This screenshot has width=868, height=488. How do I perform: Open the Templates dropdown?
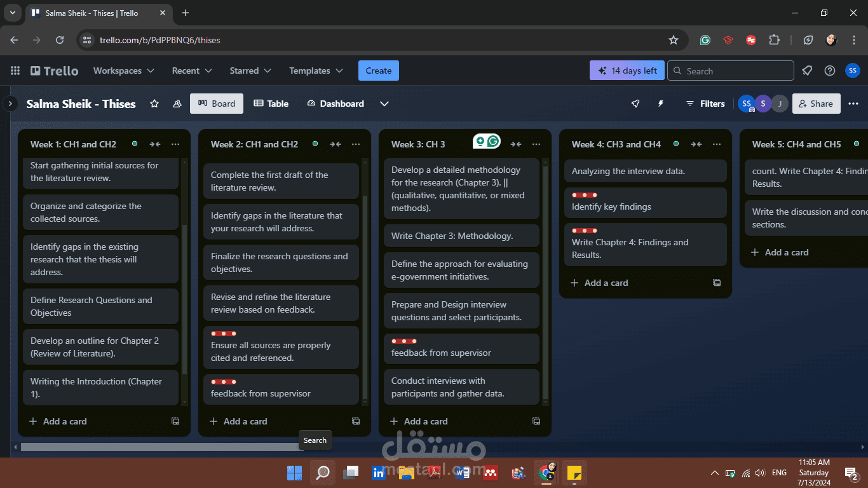pyautogui.click(x=316, y=71)
